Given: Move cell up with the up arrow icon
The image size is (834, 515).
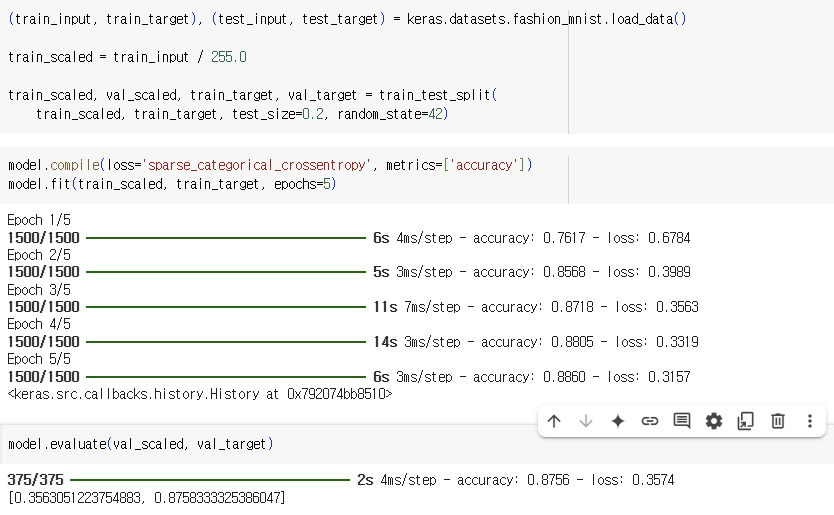Looking at the screenshot, I should (554, 421).
